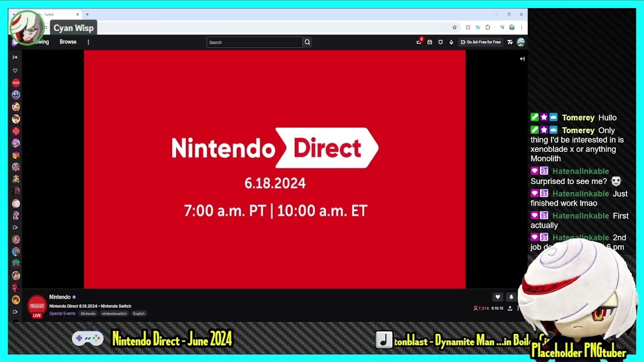Open the whispers speech bubble icon

point(440,42)
